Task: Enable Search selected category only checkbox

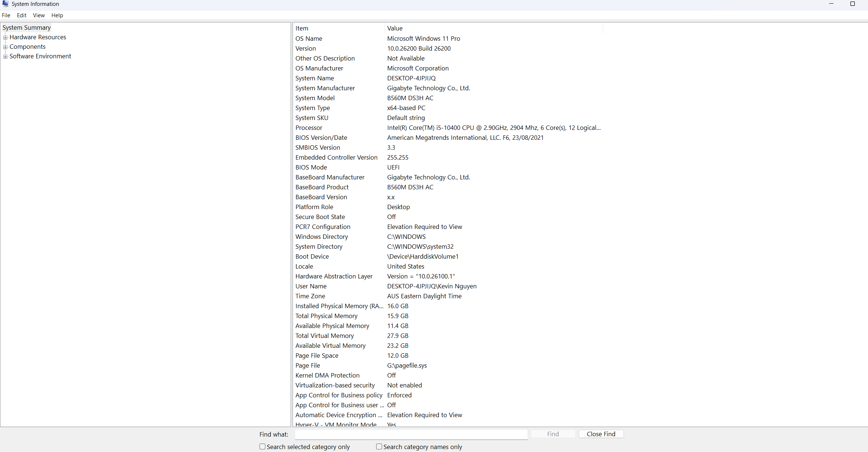Action: click(x=262, y=446)
